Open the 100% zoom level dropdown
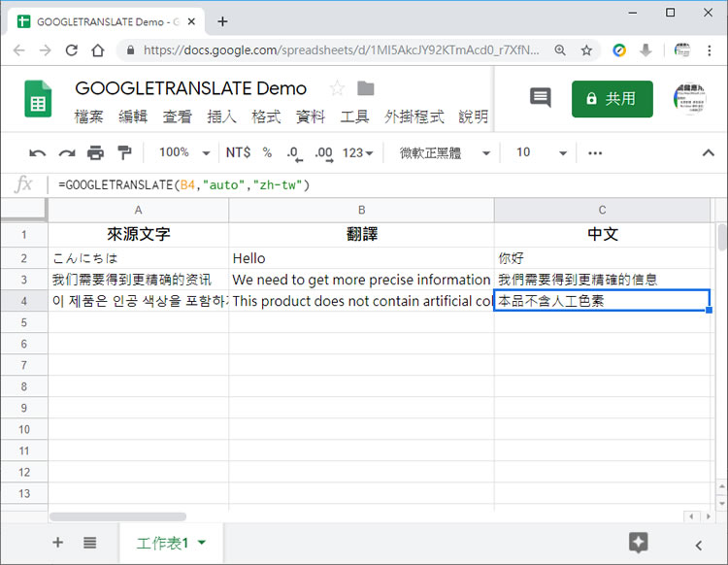Image resolution: width=728 pixels, height=565 pixels. pos(184,152)
